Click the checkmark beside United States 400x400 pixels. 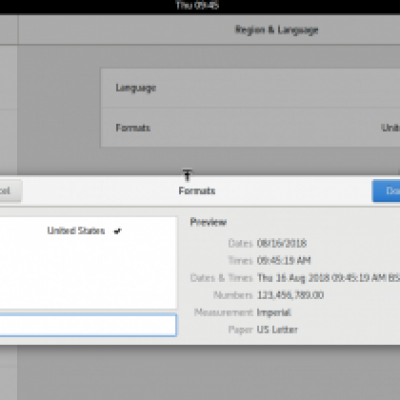click(118, 231)
